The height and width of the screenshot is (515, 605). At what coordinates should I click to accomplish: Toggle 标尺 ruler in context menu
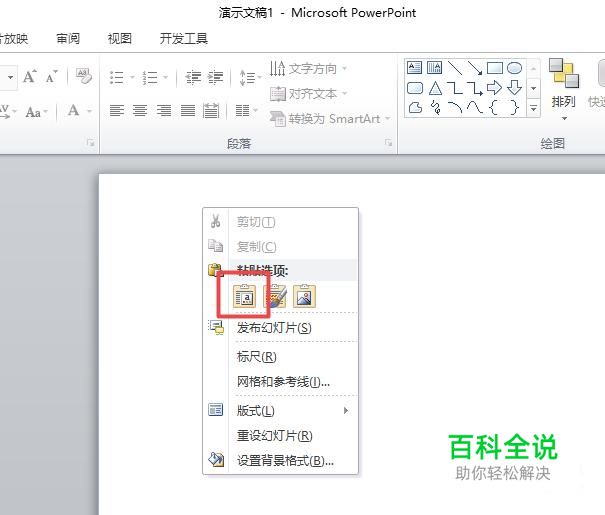pos(281,356)
